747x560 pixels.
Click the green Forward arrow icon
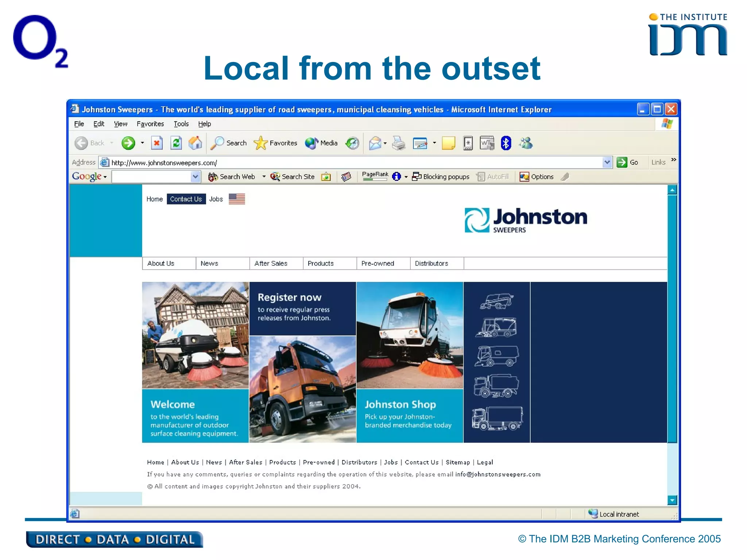(x=128, y=143)
